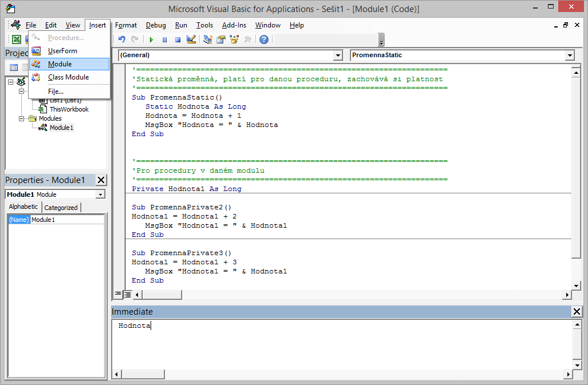Close the open Insert menu

tap(97, 25)
